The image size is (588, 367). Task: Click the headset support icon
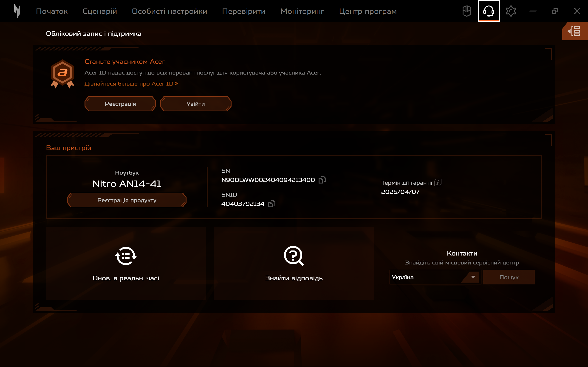click(x=489, y=11)
